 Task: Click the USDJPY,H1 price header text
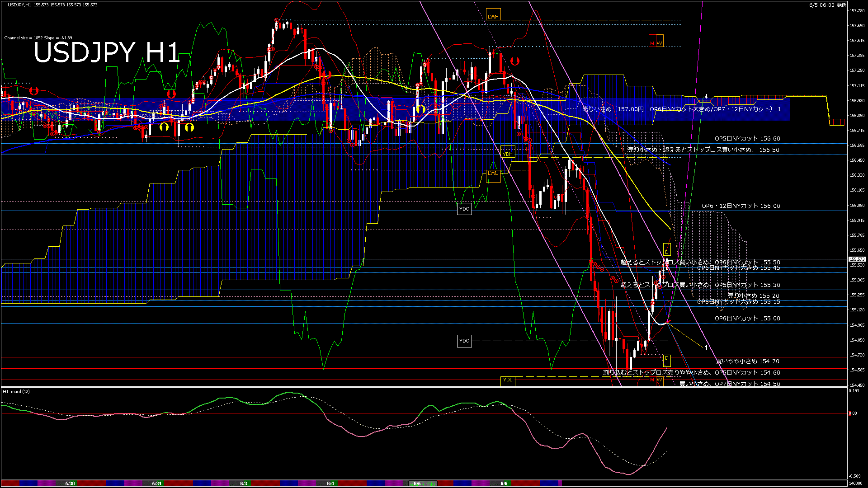click(x=53, y=5)
